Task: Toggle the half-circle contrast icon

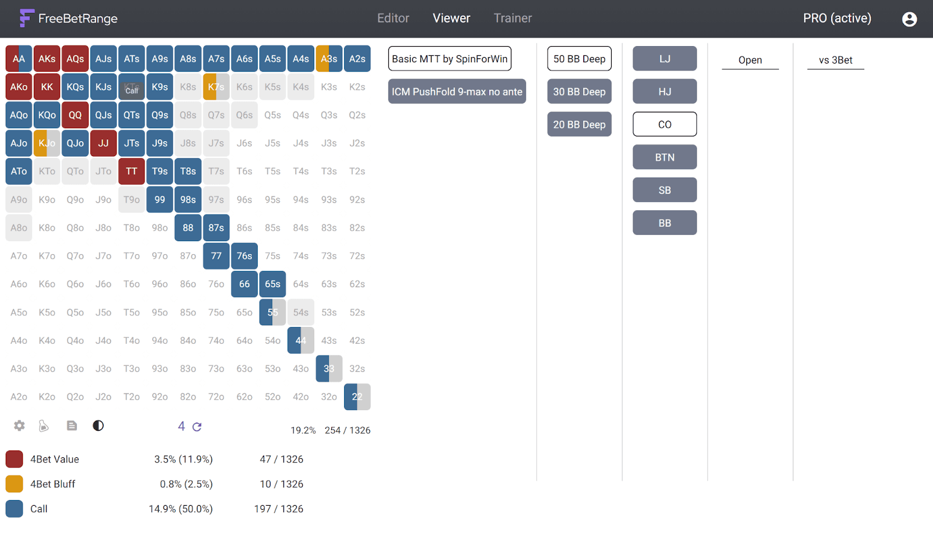Action: (x=98, y=426)
